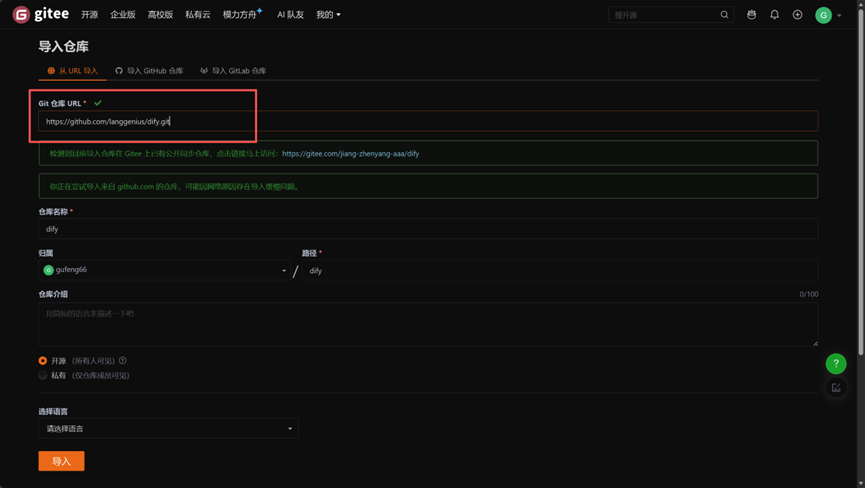Click the header search box
This screenshot has height=488, width=865.
tap(671, 15)
